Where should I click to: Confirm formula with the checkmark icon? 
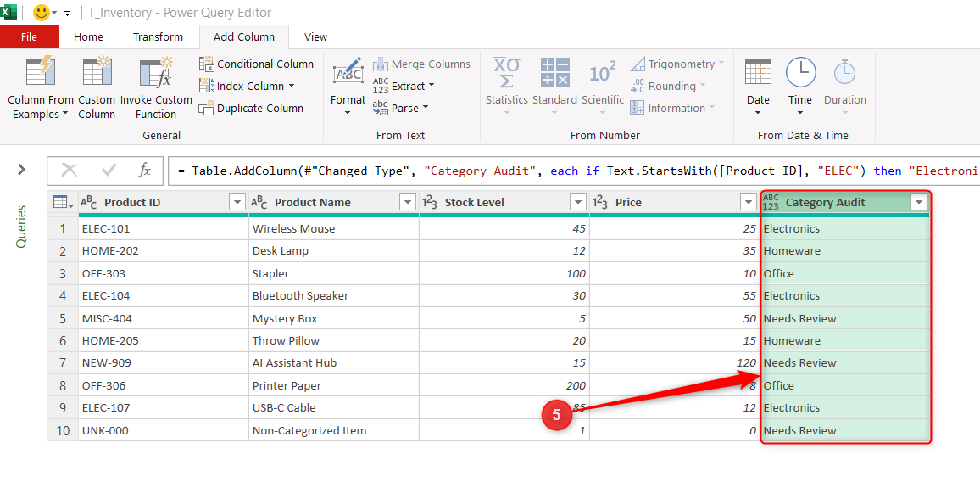click(109, 171)
